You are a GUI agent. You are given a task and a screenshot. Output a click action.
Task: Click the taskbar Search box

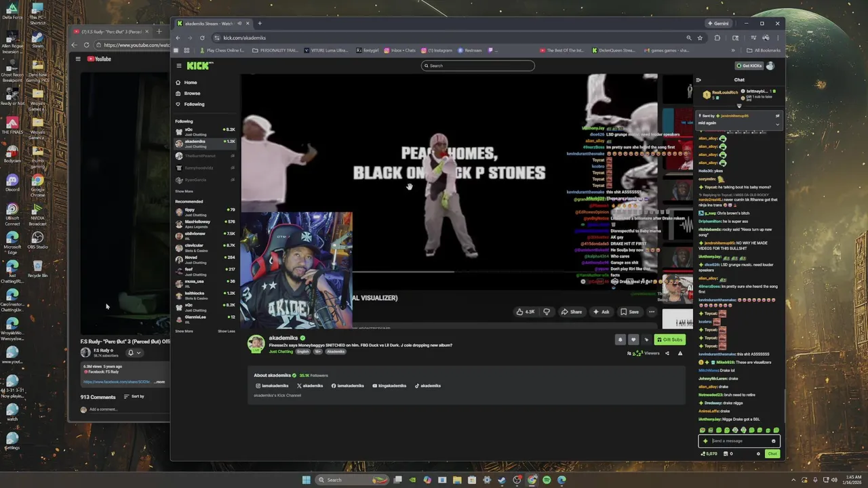pyautogui.click(x=353, y=480)
